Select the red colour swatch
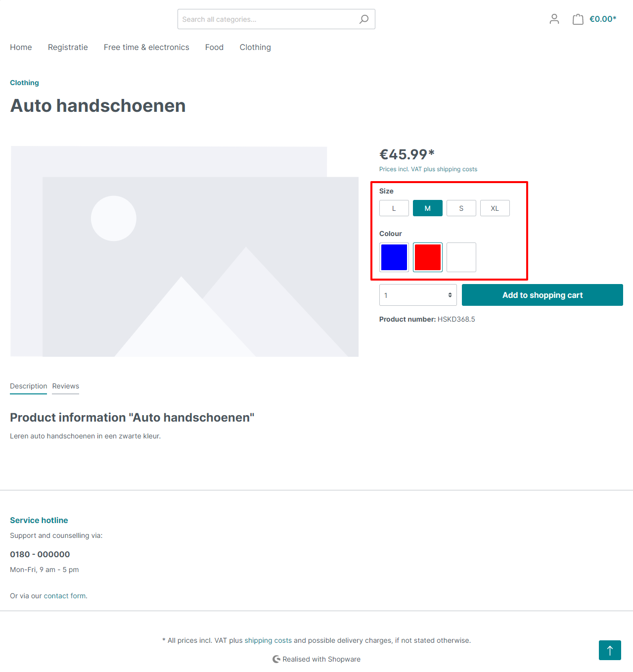This screenshot has height=672, width=633. click(427, 257)
